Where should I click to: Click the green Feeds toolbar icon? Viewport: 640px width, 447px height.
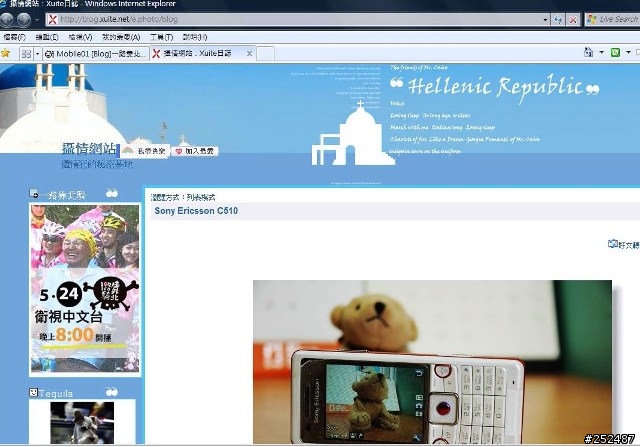coord(615,52)
